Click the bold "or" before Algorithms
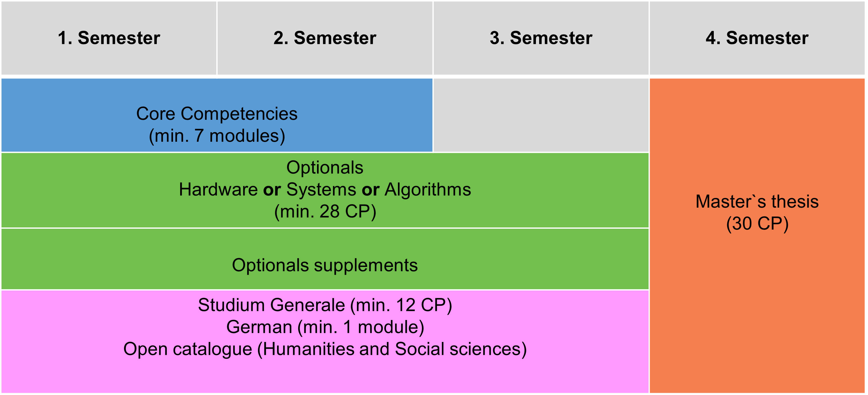868x395 pixels. pyautogui.click(x=370, y=189)
